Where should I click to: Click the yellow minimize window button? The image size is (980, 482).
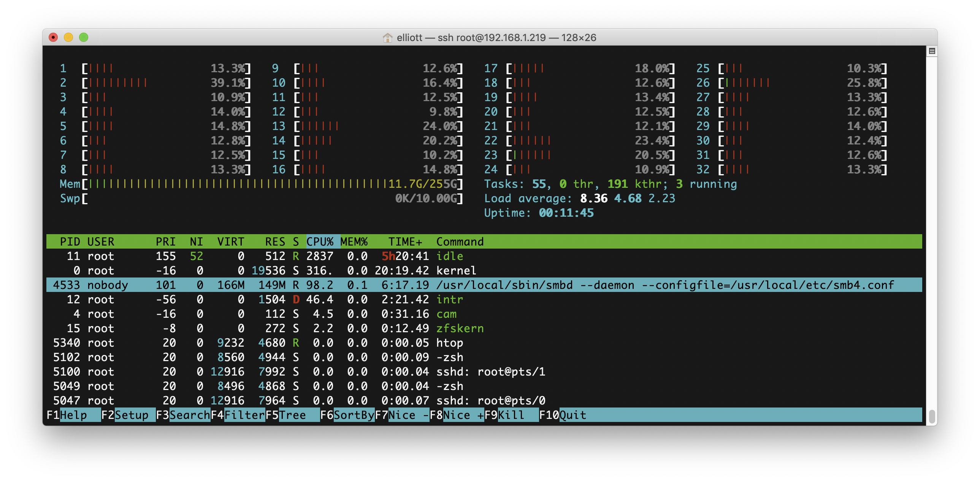coord(68,37)
